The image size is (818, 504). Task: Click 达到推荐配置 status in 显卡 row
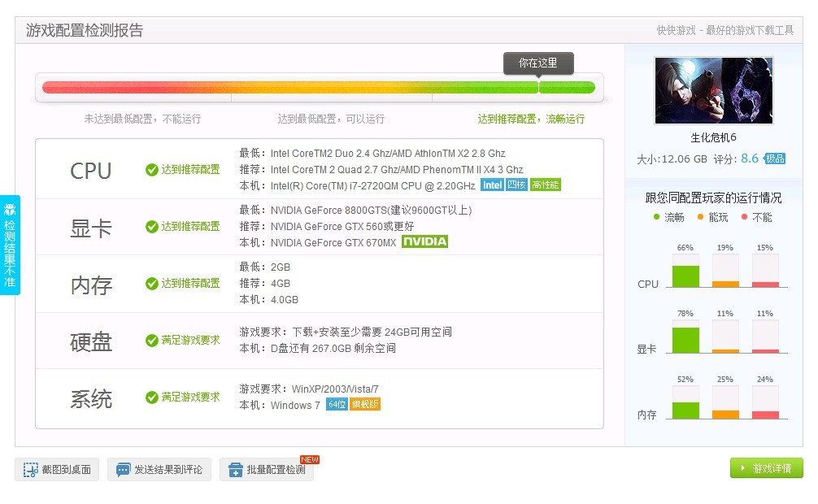pyautogui.click(x=190, y=227)
